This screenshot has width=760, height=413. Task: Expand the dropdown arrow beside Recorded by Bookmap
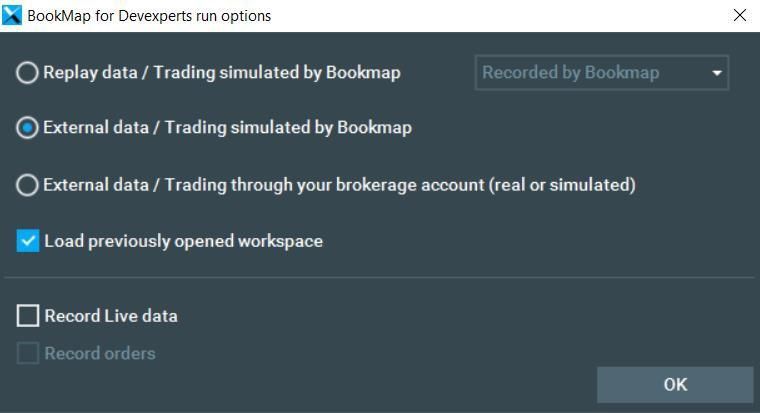[x=717, y=73]
